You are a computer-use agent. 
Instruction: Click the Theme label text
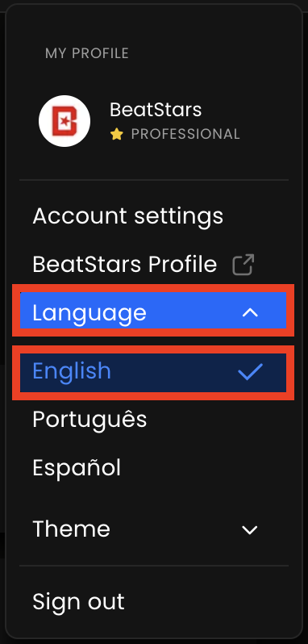pos(72,529)
